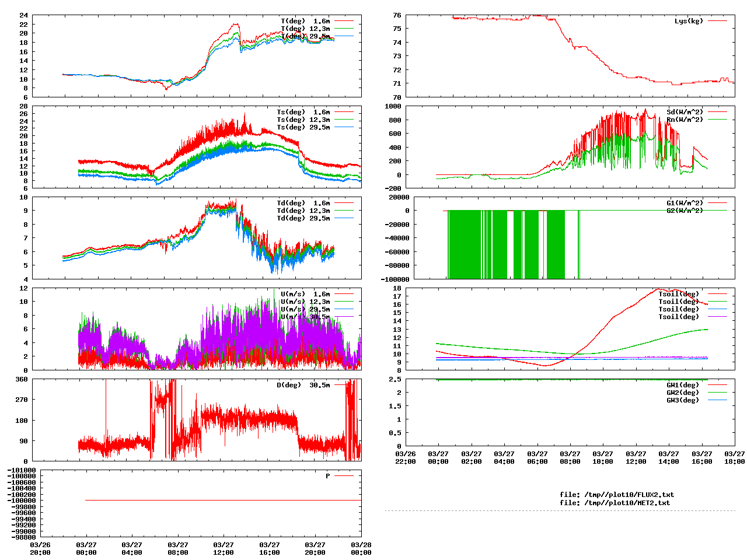The width and height of the screenshot is (747, 560).
Task: Click the 'file: /tmp//plot10/FLUX2.txt' text
Action: click(617, 495)
